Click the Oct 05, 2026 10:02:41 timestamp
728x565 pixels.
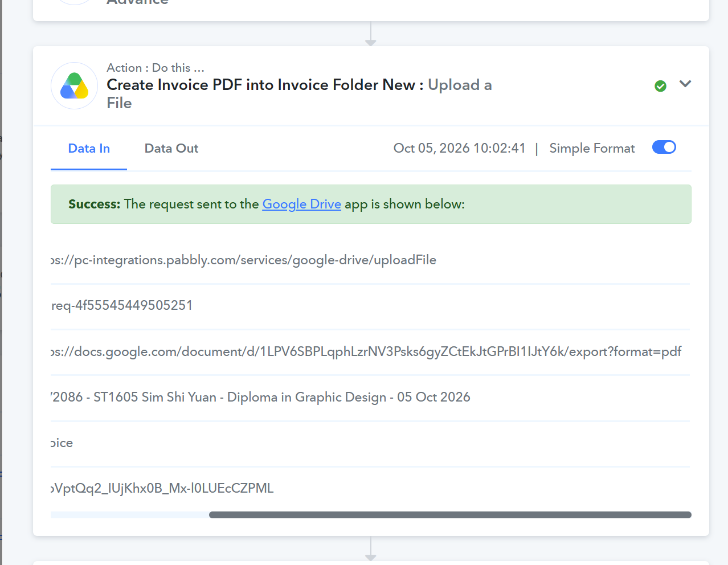coord(460,148)
